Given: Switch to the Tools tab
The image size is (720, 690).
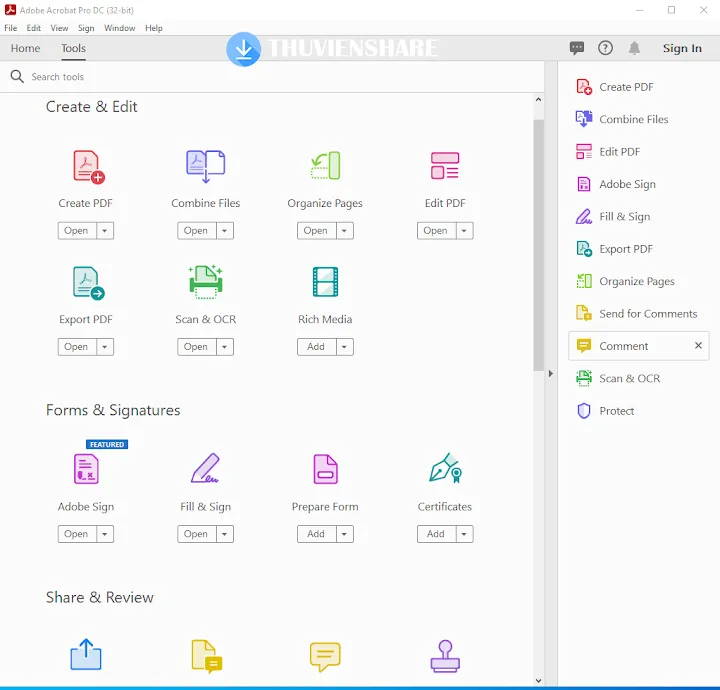Looking at the screenshot, I should pos(73,48).
